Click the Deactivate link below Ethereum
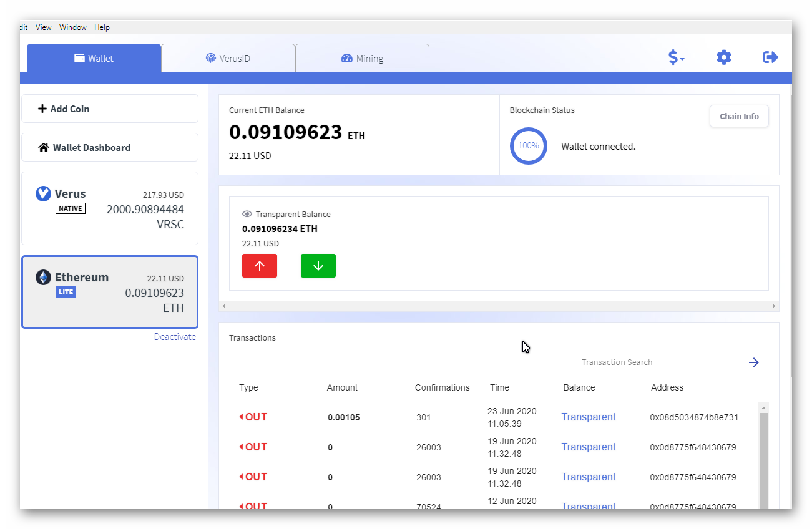Screen dimensions: 812x529 click(175, 336)
